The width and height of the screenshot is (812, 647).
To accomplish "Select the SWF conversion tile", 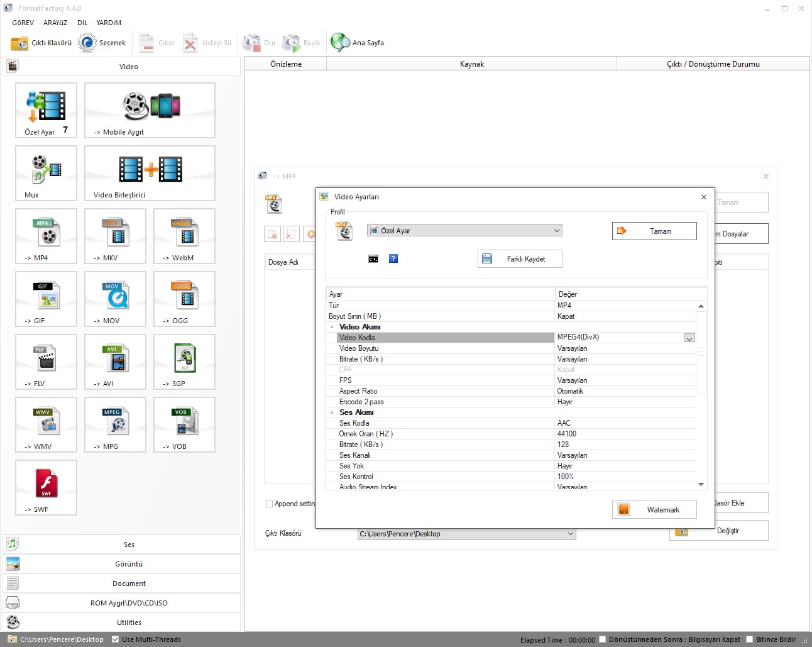I will (46, 487).
